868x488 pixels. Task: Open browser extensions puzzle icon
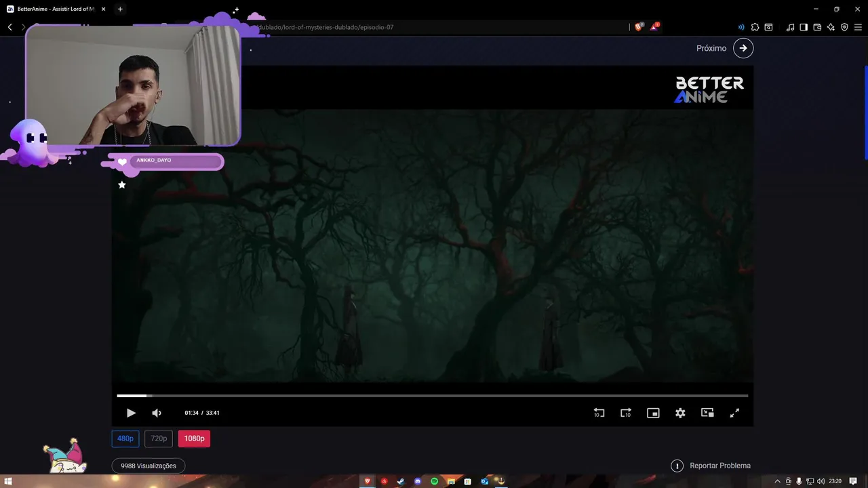pyautogui.click(x=755, y=27)
